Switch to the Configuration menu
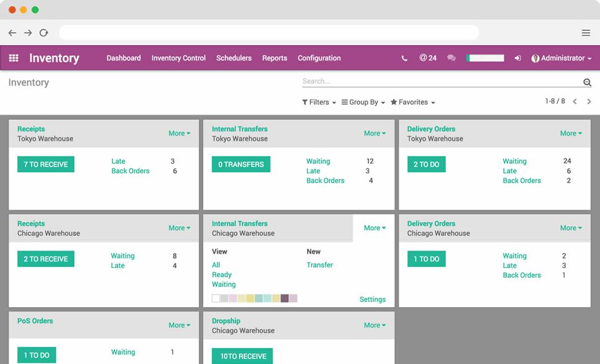This screenshot has width=600, height=364. pos(319,58)
